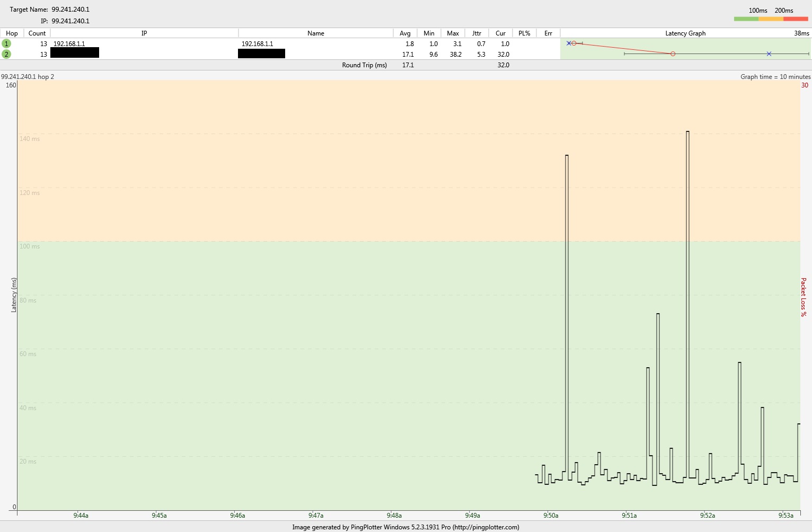Sort by the Min column header
The image size is (812, 532).
pos(429,33)
